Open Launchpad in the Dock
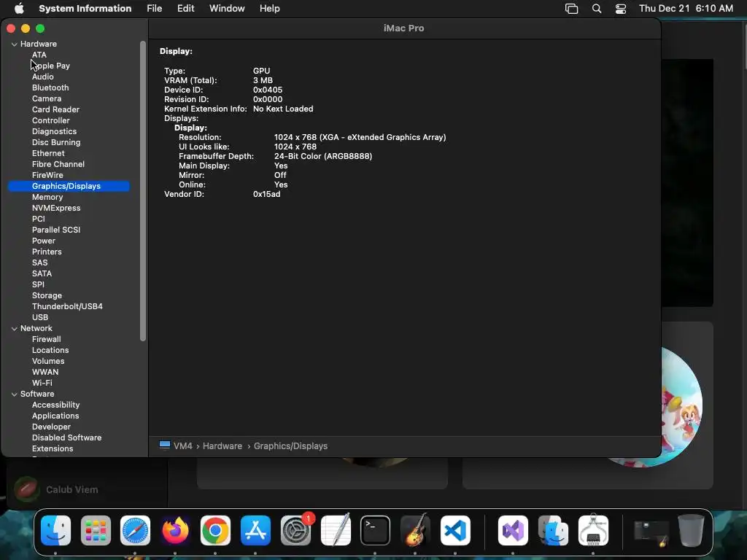This screenshot has width=747, height=560. click(96, 531)
